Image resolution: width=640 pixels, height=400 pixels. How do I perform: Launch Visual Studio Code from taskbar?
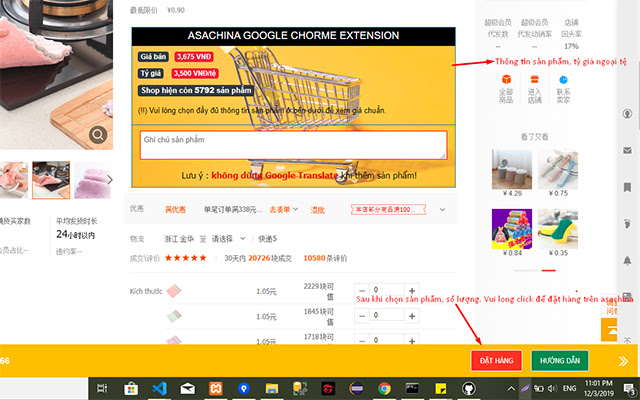(x=159, y=388)
